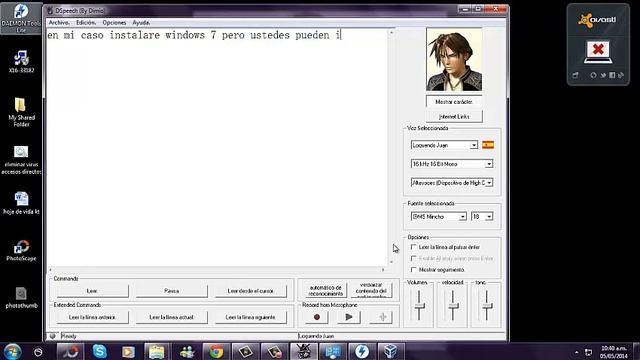Screen dimensions: 640x360
Task: Click the character portrait thumbnail
Action: point(454,60)
